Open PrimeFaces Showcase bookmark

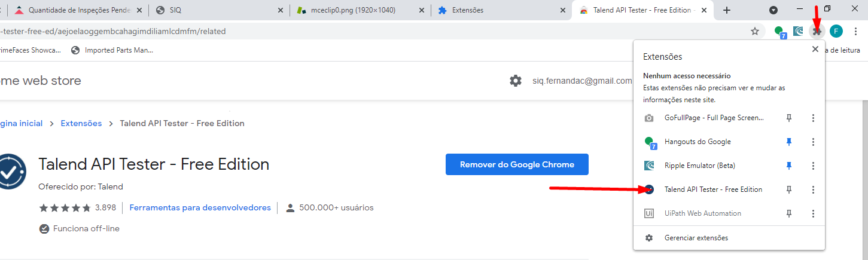point(31,50)
